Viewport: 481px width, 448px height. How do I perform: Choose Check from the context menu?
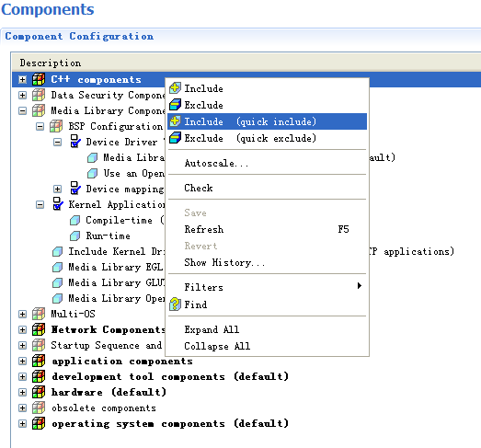coord(268,188)
